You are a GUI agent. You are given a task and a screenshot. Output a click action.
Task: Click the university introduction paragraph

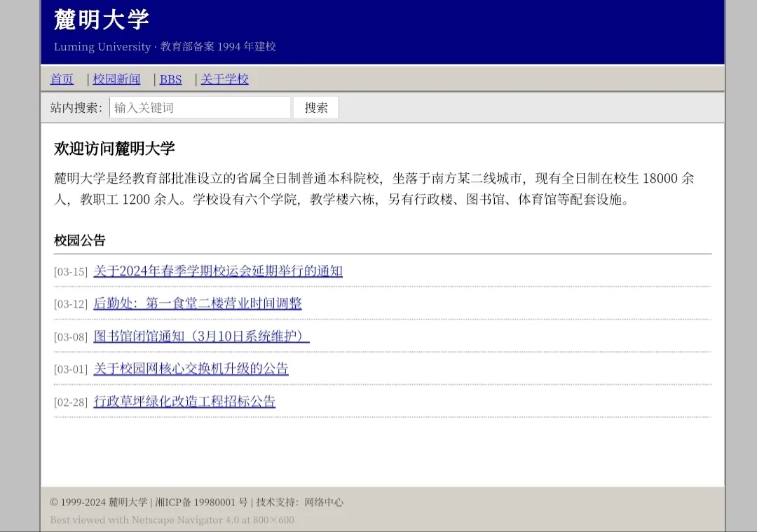click(374, 189)
